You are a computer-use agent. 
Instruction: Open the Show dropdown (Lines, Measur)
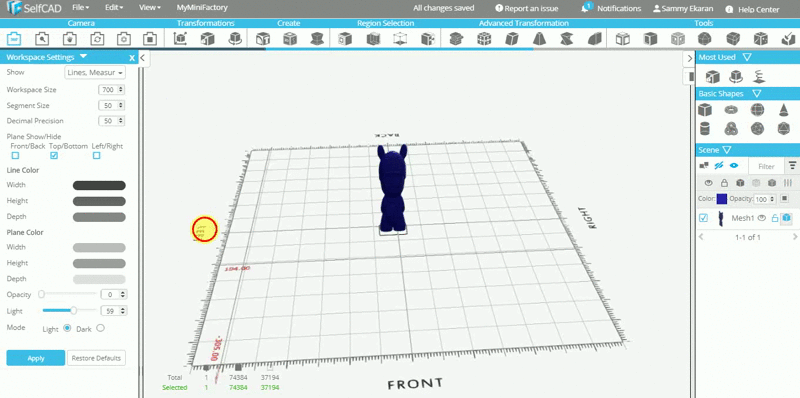(95, 73)
